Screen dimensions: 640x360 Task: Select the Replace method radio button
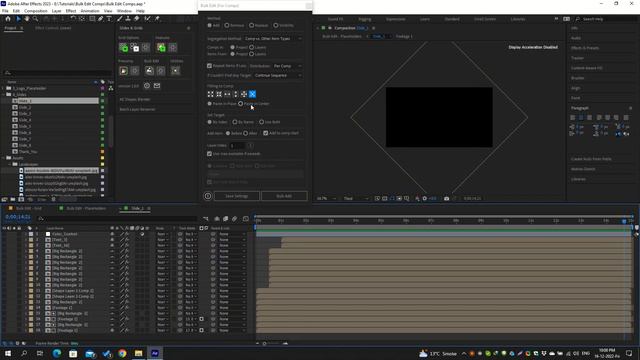251,25
